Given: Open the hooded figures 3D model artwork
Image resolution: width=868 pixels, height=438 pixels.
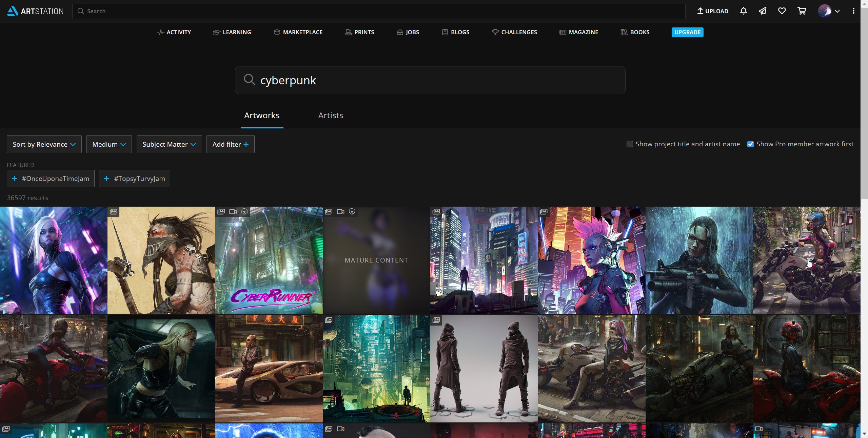Looking at the screenshot, I should point(484,369).
